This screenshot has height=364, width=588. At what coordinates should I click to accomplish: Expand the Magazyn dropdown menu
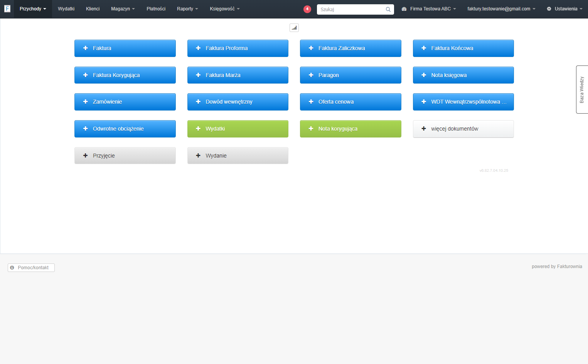click(123, 9)
